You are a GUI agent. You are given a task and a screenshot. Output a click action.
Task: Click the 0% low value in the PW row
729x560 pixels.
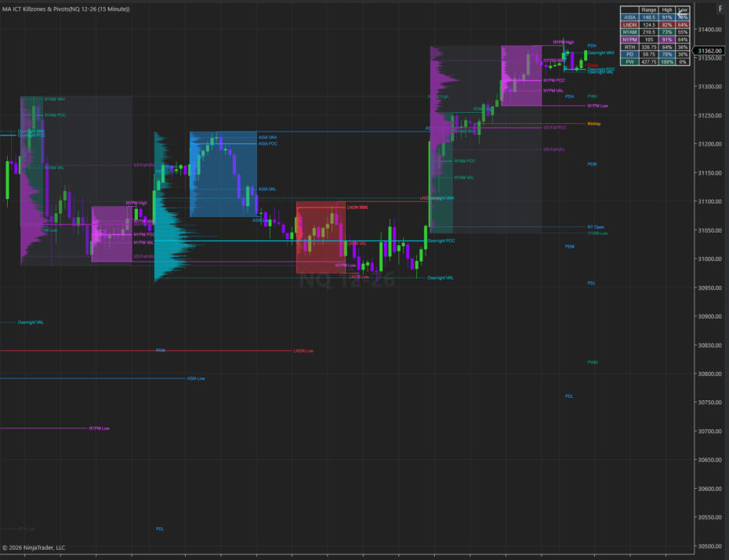point(682,62)
